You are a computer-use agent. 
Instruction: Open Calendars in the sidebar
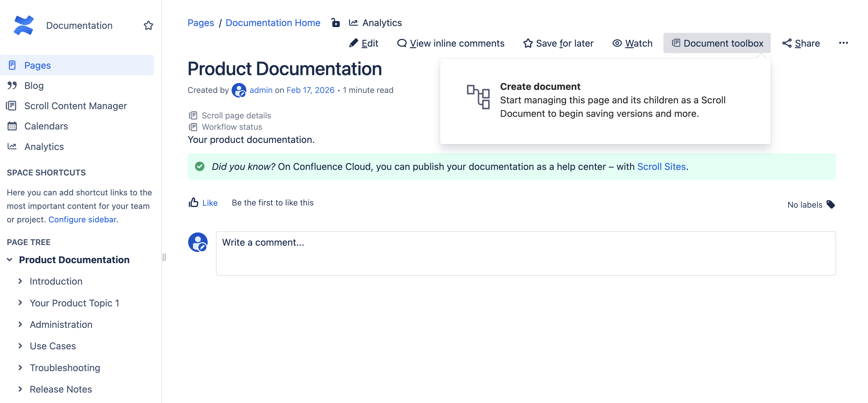click(46, 126)
